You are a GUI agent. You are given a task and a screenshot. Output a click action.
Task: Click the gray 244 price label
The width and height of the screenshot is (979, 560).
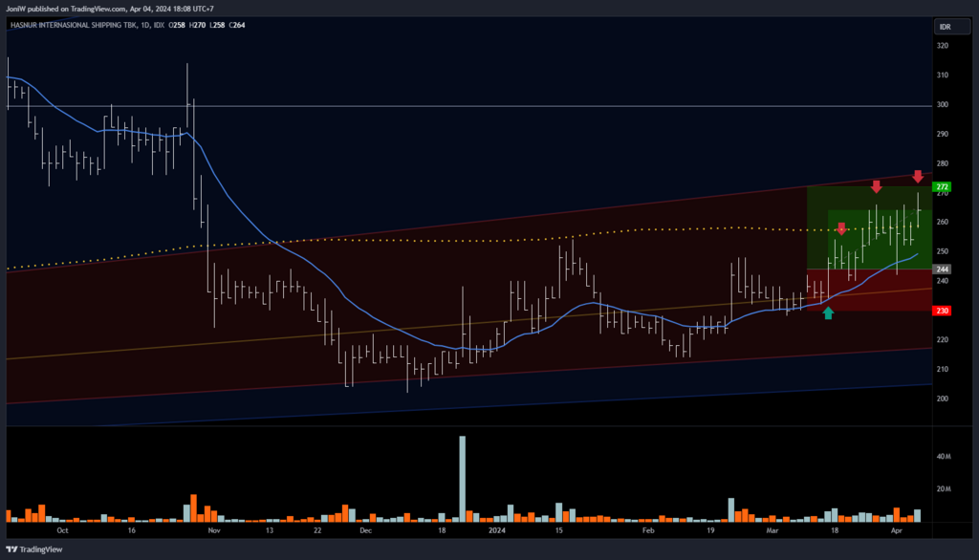click(943, 269)
